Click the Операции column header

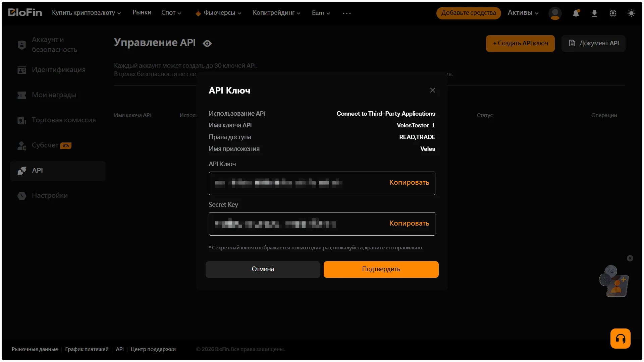[604, 115]
